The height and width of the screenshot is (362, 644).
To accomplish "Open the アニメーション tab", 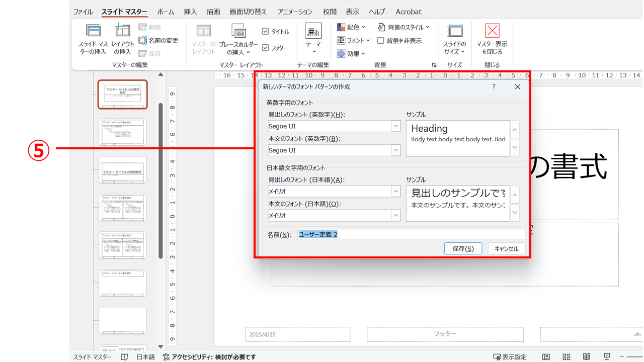I will pyautogui.click(x=295, y=12).
